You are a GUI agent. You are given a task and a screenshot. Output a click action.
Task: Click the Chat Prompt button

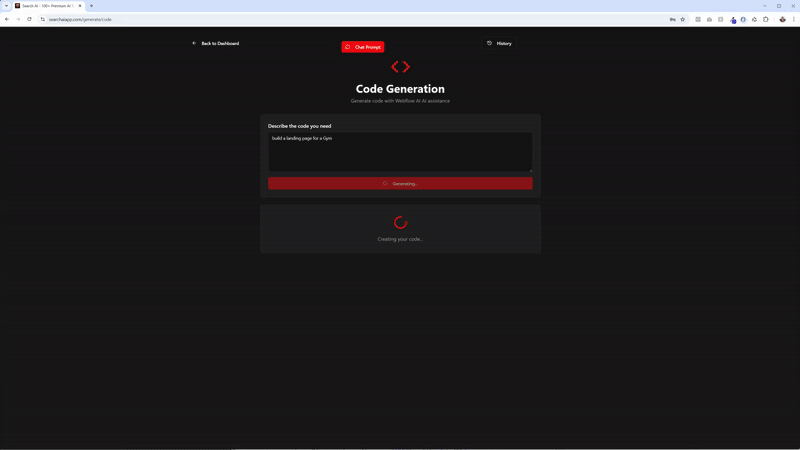click(363, 47)
